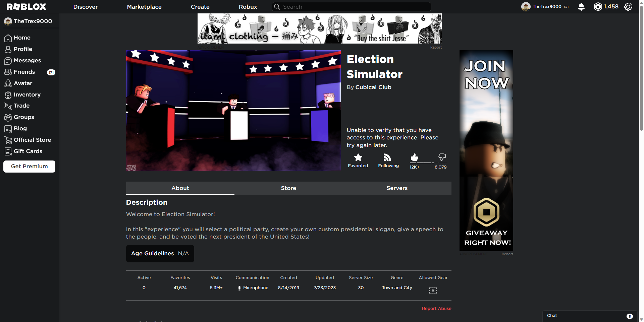Image resolution: width=644 pixels, height=322 pixels.
Task: Click the Blog sidebar icon
Action: tap(8, 129)
